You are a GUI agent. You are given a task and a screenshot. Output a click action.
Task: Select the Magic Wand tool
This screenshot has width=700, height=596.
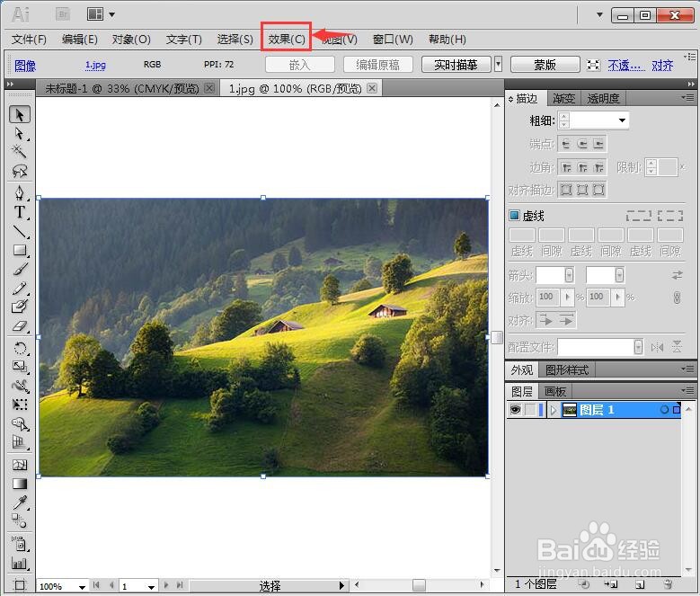pos(20,152)
